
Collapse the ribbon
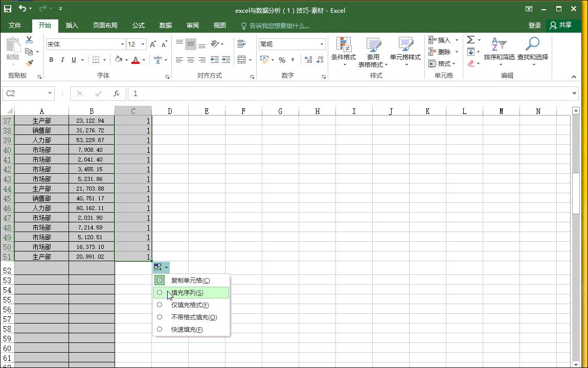click(574, 77)
